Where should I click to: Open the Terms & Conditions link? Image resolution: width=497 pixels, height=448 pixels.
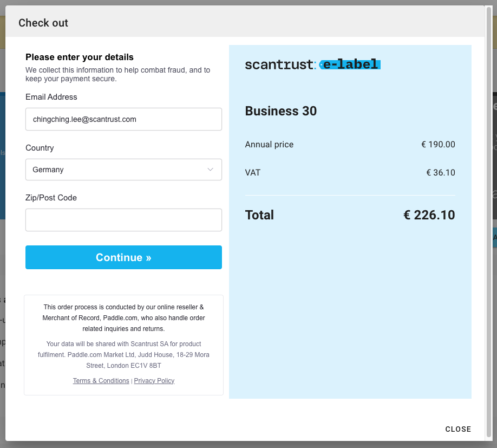[101, 380]
